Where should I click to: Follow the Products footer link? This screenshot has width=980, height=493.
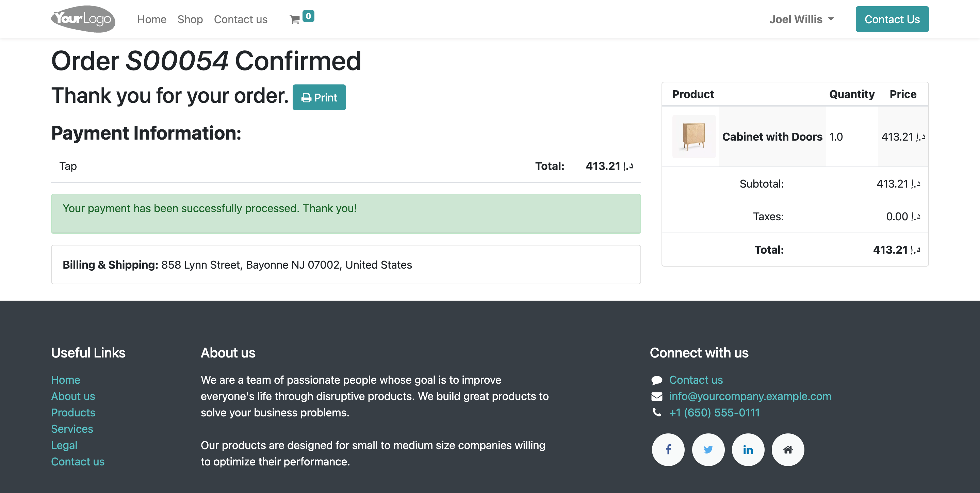[73, 412]
